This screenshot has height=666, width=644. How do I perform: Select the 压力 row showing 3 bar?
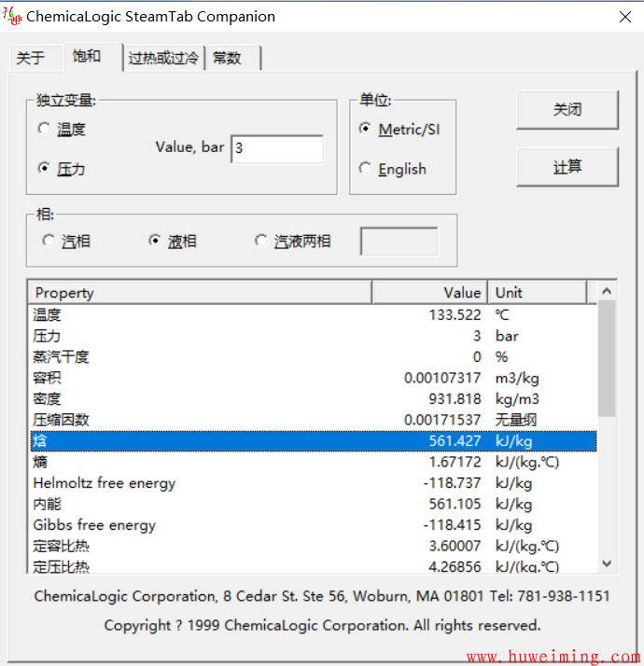(314, 336)
